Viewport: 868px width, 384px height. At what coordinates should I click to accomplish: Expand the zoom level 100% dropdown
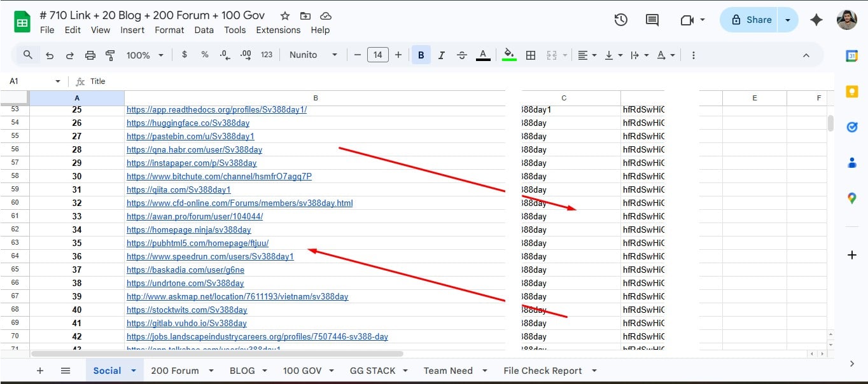[144, 55]
